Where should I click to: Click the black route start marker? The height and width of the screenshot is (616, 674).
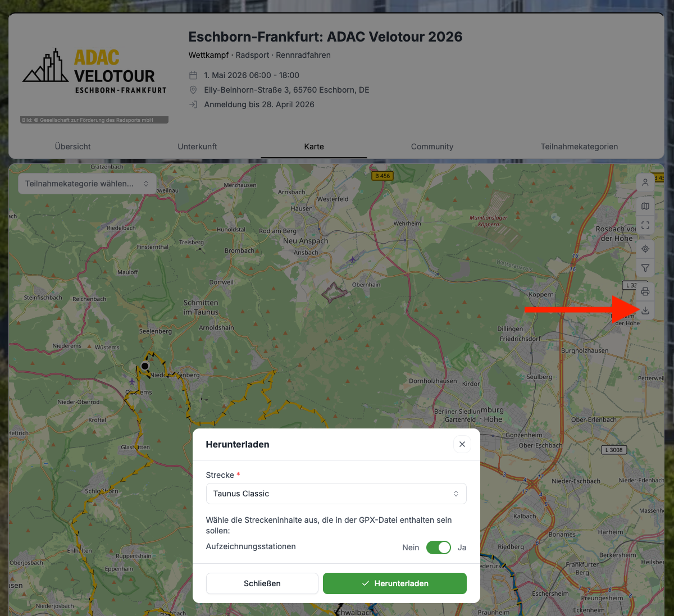(x=145, y=366)
